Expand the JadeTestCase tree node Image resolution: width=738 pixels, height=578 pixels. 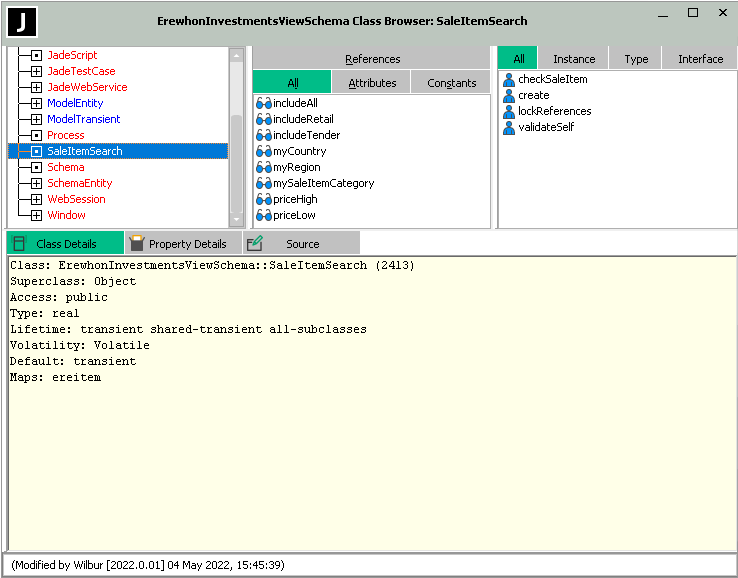tap(37, 71)
